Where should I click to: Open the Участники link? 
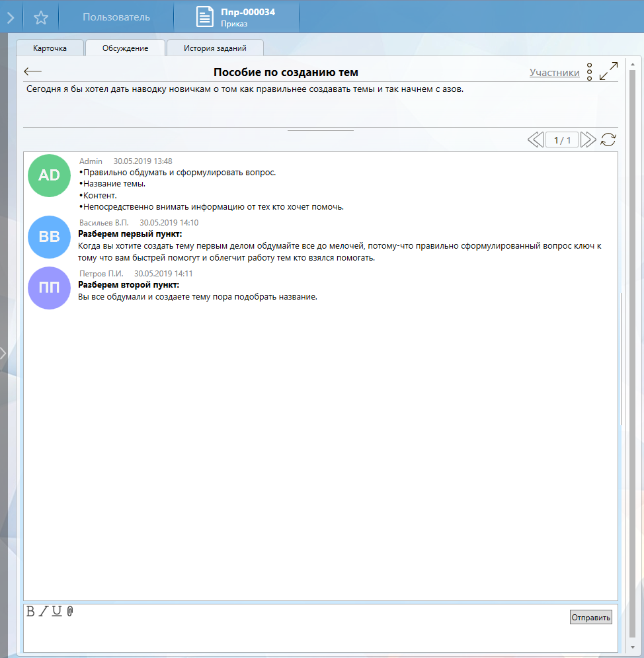(x=554, y=73)
